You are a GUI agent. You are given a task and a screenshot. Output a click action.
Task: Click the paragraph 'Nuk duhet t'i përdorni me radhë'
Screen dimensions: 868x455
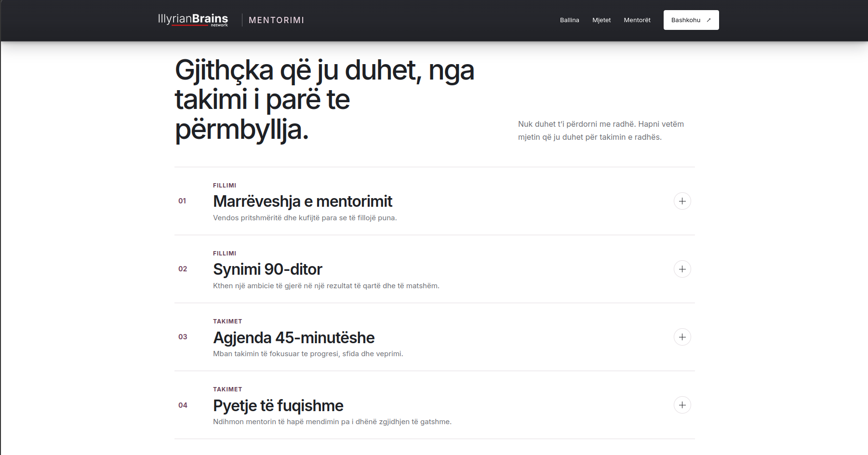click(601, 131)
